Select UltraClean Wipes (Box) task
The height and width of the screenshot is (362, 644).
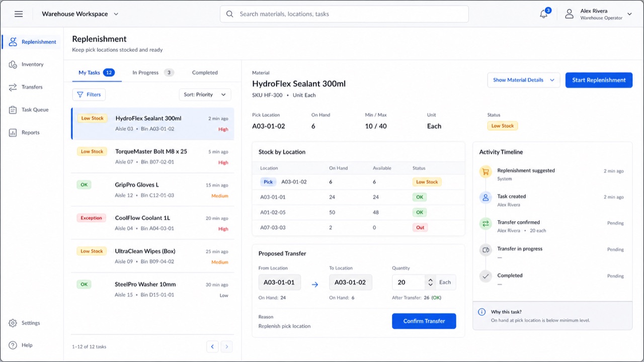pyautogui.click(x=152, y=256)
